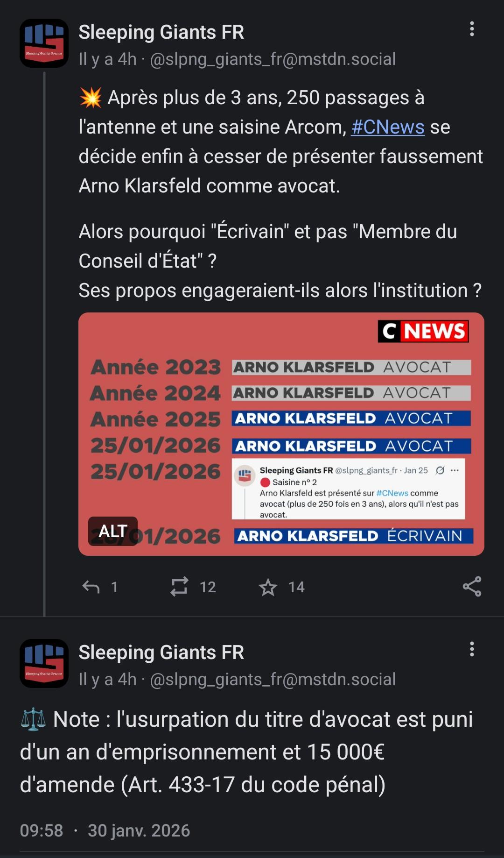
Task: Favorite the first post with star icon
Action: point(268,587)
